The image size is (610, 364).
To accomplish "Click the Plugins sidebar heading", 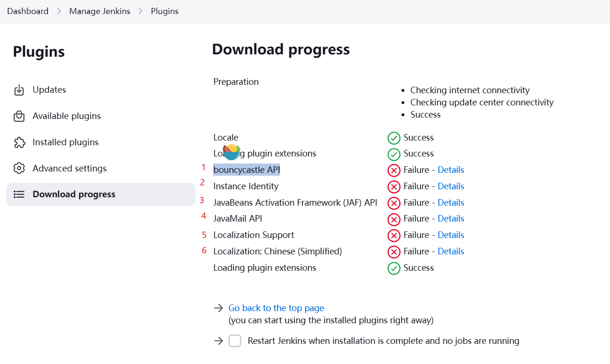I will pyautogui.click(x=39, y=52).
